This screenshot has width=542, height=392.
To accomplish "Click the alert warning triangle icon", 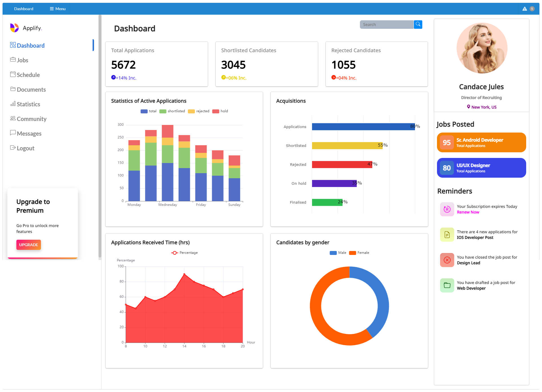I will pos(524,9).
